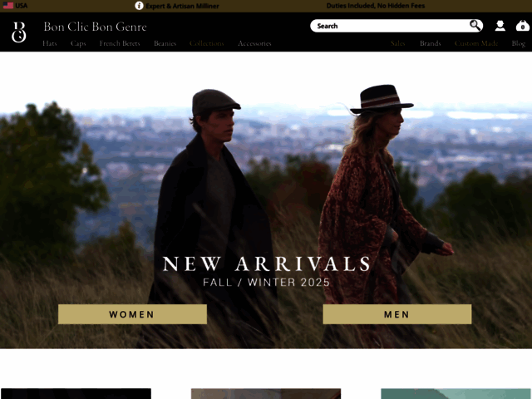
Task: Open the user account icon
Action: pos(500,26)
